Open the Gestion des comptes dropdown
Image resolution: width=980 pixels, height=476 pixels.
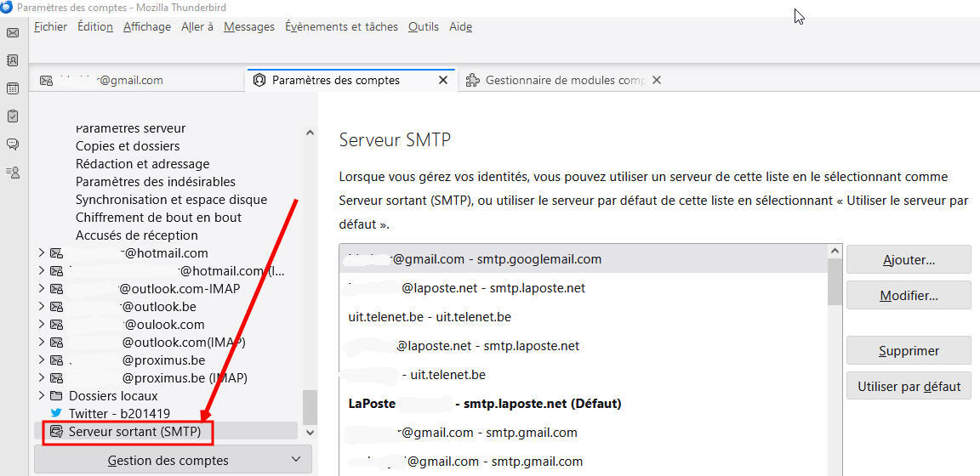[173, 461]
